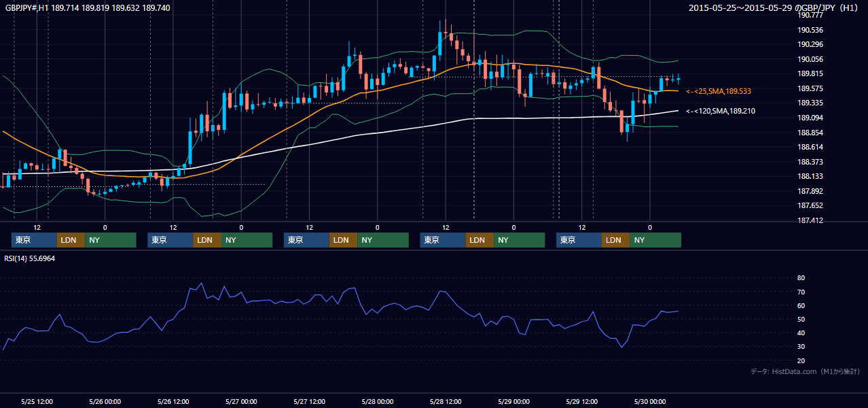This screenshot has height=408, width=868.
Task: Click the RSI(14) 55.6964 indicator label
Action: (30, 258)
